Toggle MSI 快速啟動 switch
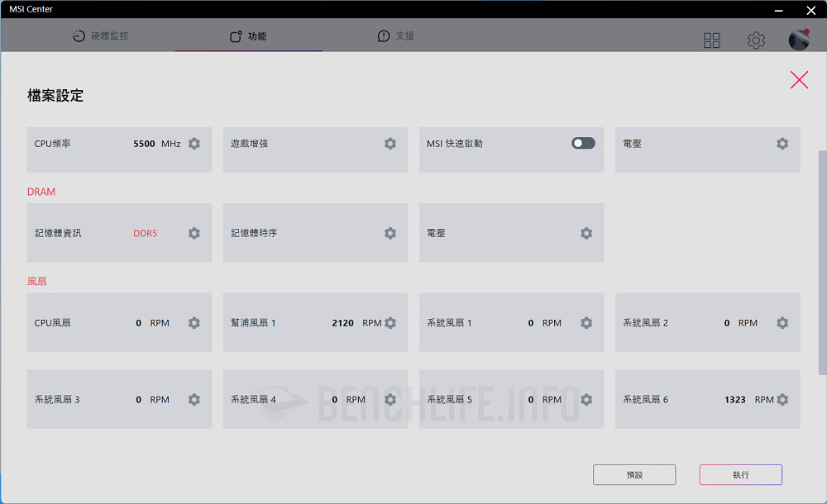This screenshot has height=504, width=827. 583,144
